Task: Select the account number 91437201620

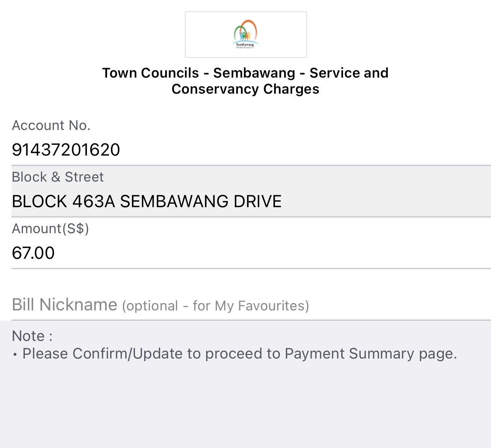Action: click(66, 150)
